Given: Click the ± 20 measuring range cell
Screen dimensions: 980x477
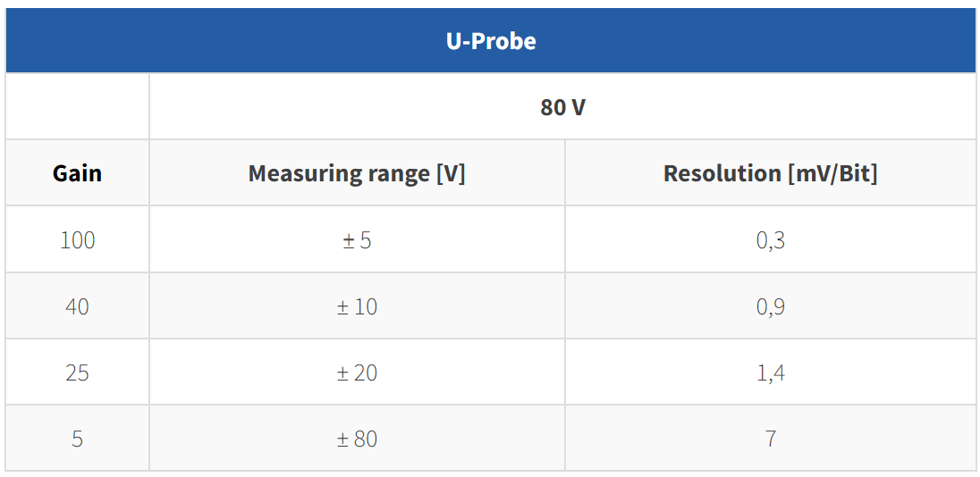Looking at the screenshot, I should 357,372.
